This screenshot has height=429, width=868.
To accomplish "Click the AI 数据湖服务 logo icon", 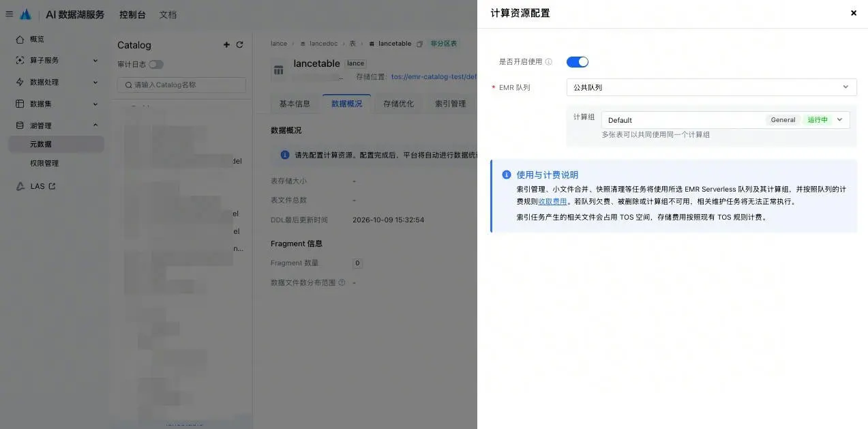I will (26, 14).
